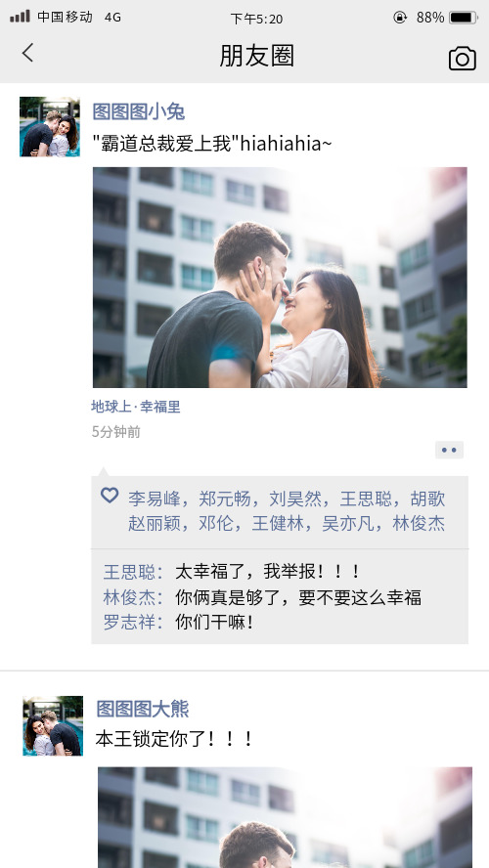The image size is (489, 868).
Task: View the couple photo in first post
Action: pos(280,278)
